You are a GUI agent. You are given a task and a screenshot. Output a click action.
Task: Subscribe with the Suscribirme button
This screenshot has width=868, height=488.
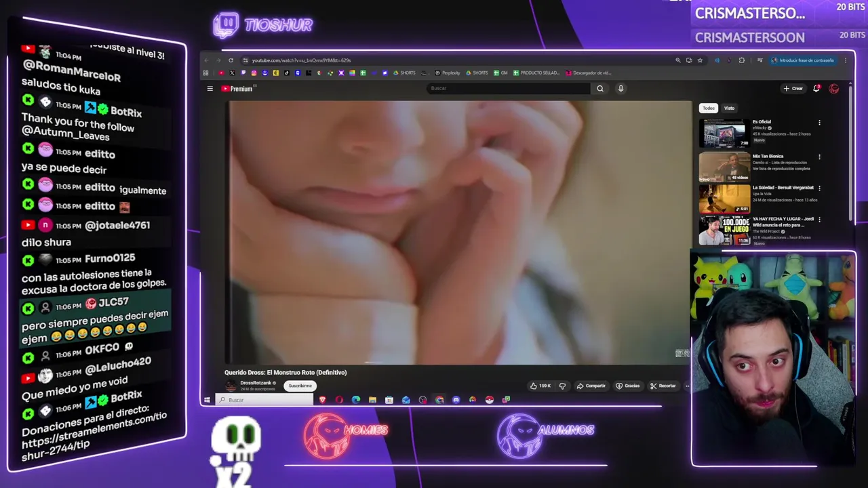[300, 386]
